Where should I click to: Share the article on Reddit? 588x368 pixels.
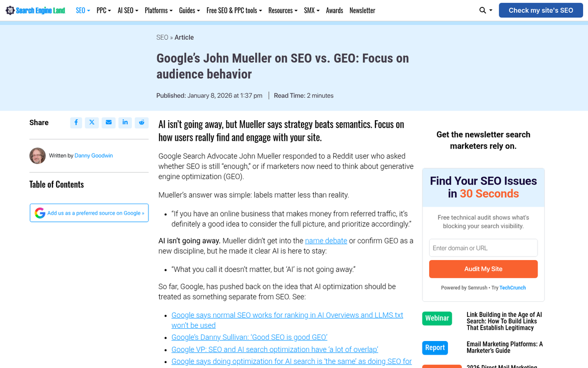tap(142, 123)
